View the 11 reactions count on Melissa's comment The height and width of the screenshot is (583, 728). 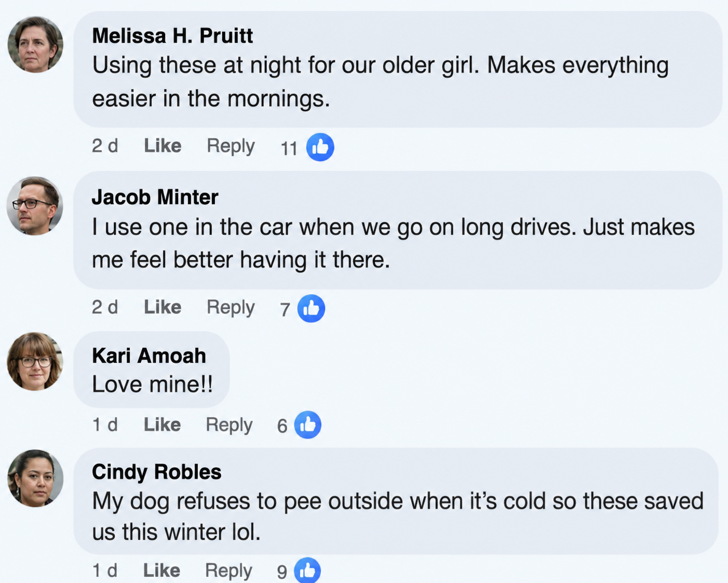(289, 149)
